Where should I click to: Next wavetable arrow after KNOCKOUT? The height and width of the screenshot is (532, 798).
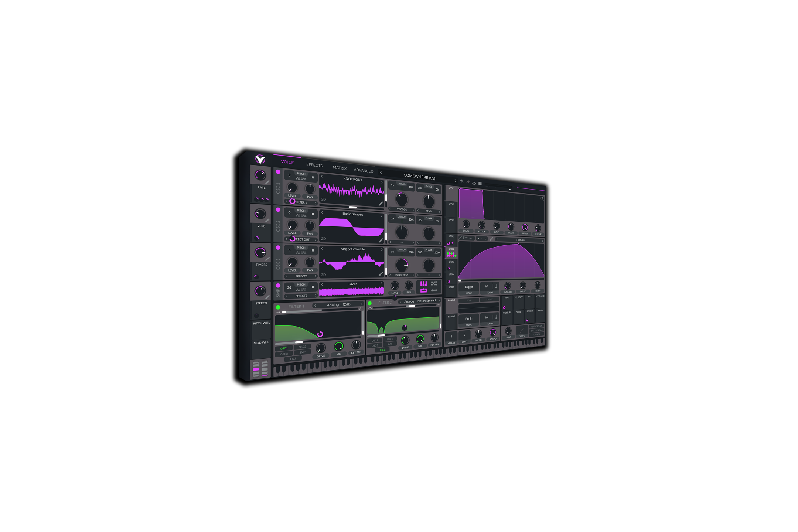[382, 181]
